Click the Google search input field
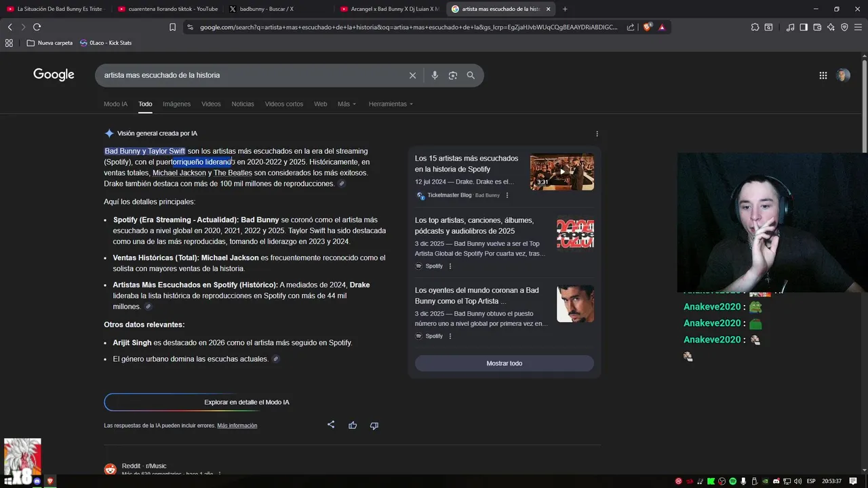This screenshot has height=488, width=868. coord(254,75)
